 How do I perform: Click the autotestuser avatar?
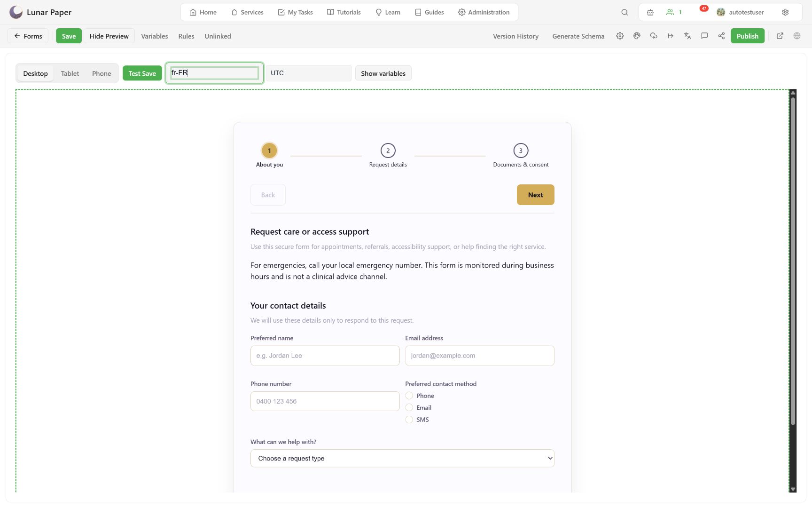[721, 12]
